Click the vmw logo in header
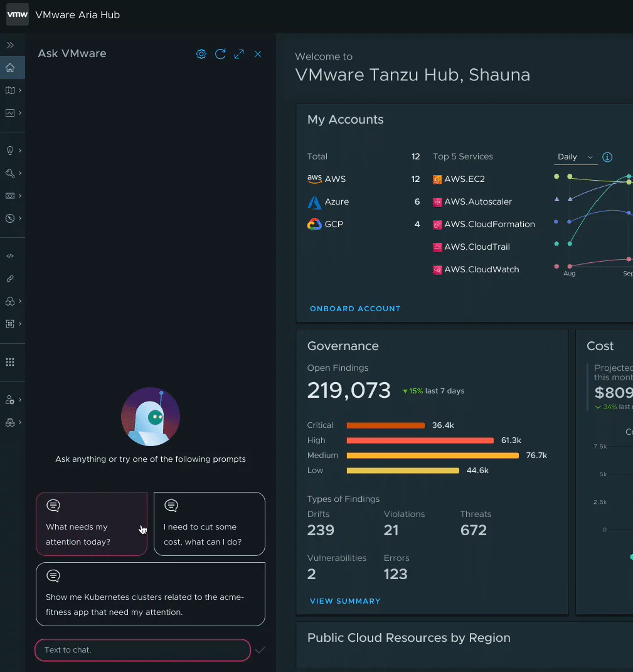The height and width of the screenshot is (672, 633). click(x=18, y=14)
